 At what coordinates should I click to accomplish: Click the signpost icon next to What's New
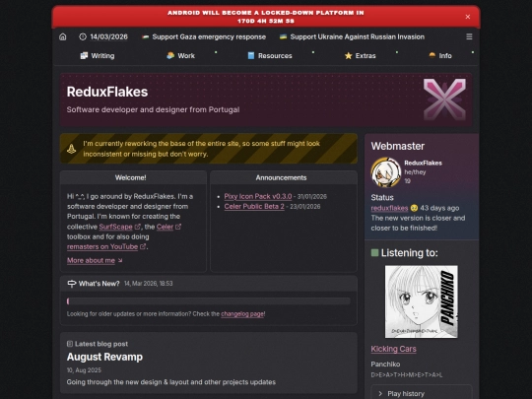tap(72, 284)
